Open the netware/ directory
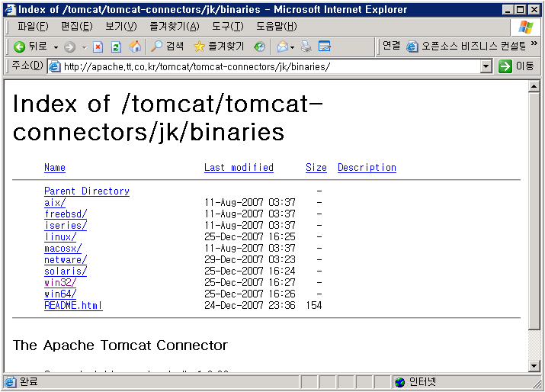 66,260
